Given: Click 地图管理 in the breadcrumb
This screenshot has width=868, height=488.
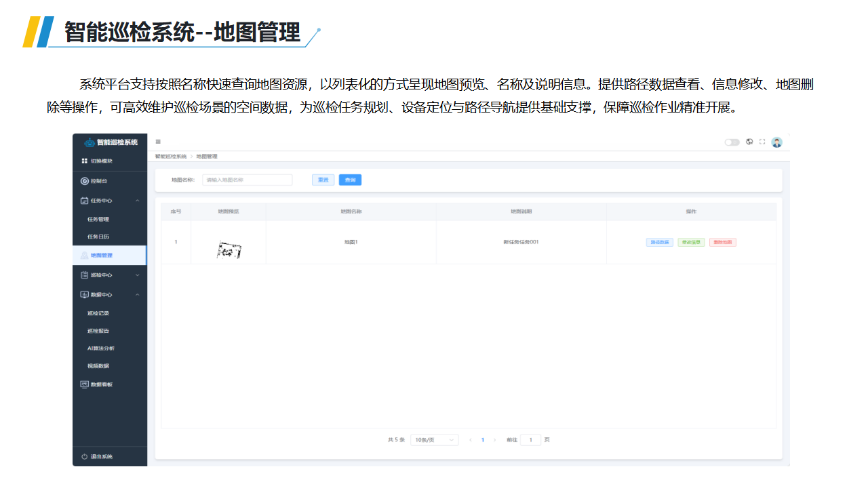Looking at the screenshot, I should 207,157.
